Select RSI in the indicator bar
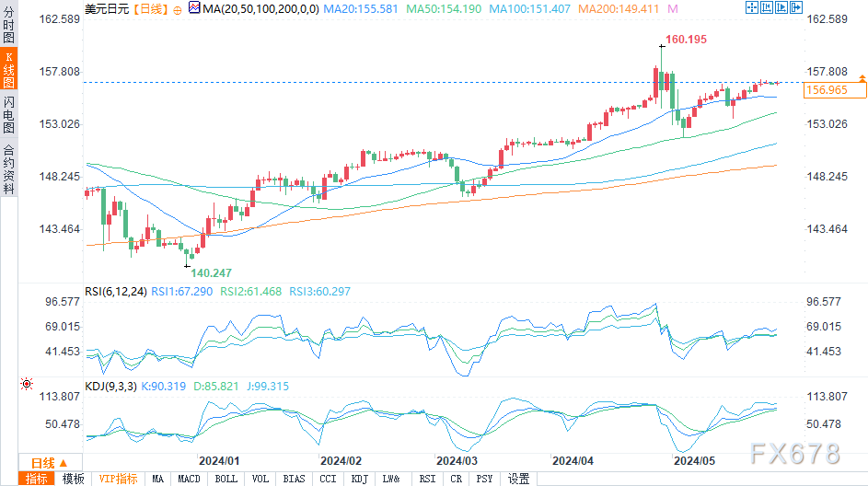This screenshot has height=486, width=868. coord(427,479)
